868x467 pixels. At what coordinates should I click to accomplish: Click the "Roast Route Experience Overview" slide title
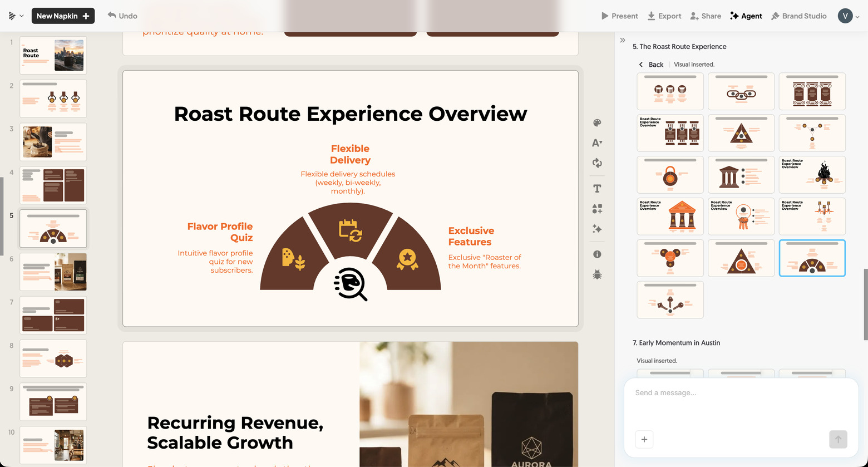pos(351,114)
